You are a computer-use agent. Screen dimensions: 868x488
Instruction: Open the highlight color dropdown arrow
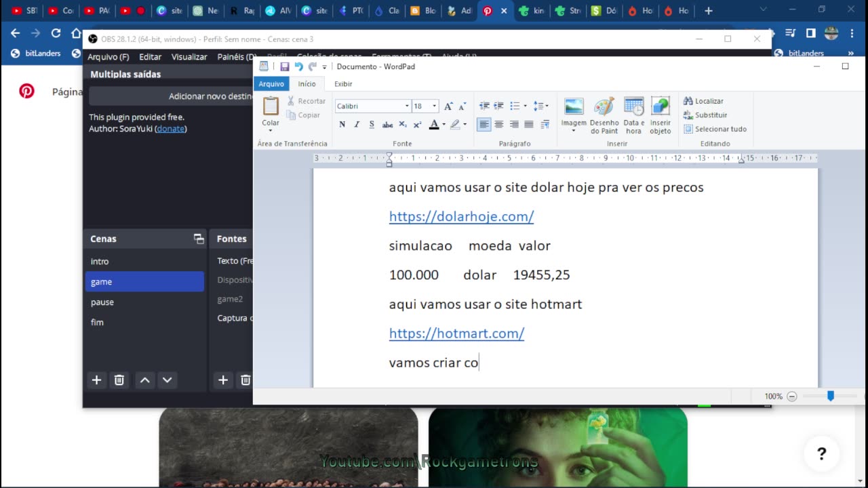click(x=465, y=125)
